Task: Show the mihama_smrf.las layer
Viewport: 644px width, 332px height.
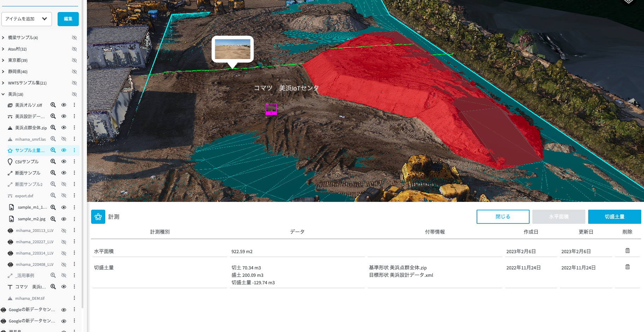Action: pos(64,139)
